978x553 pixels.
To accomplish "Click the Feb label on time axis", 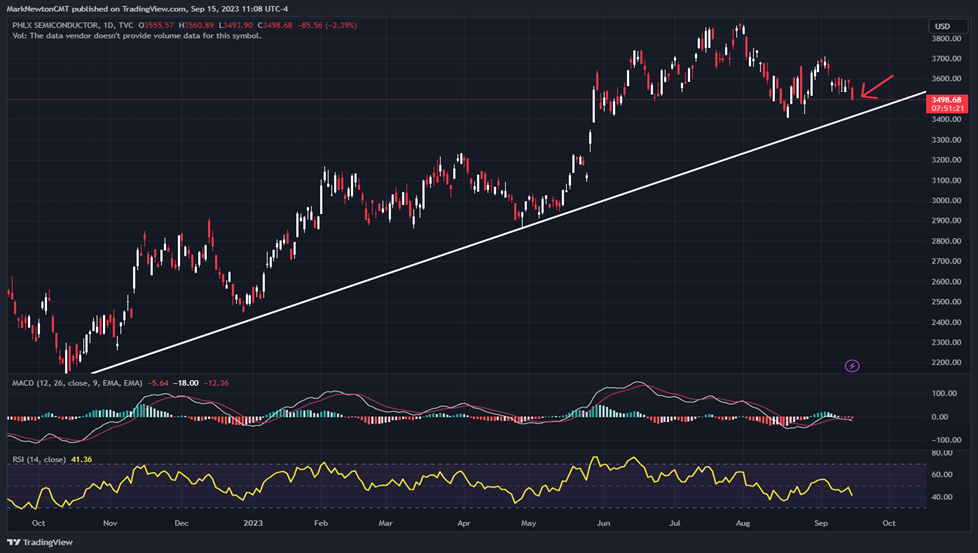I will pyautogui.click(x=321, y=523).
